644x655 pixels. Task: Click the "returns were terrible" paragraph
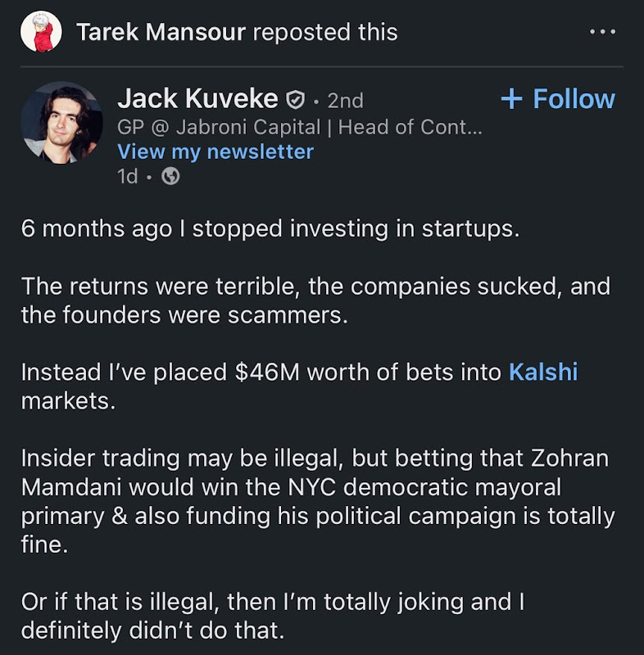click(315, 300)
